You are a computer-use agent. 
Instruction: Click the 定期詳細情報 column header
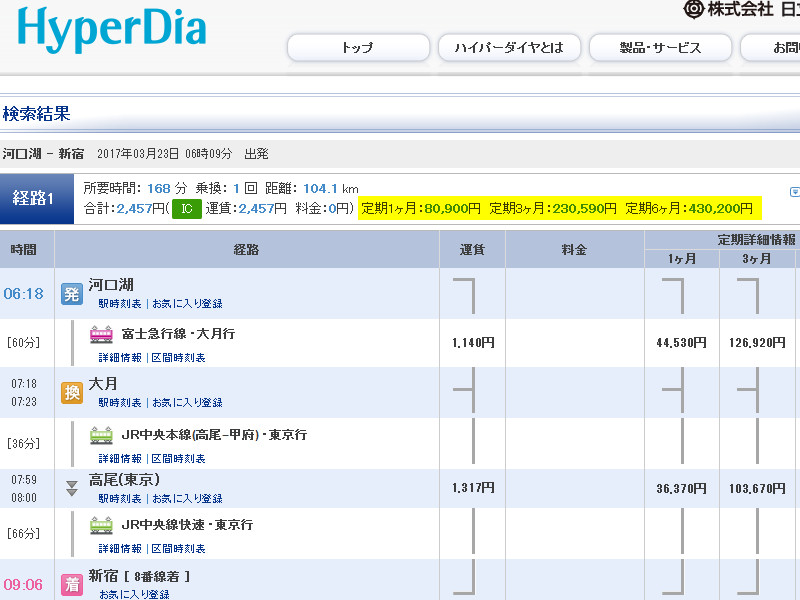(x=757, y=240)
